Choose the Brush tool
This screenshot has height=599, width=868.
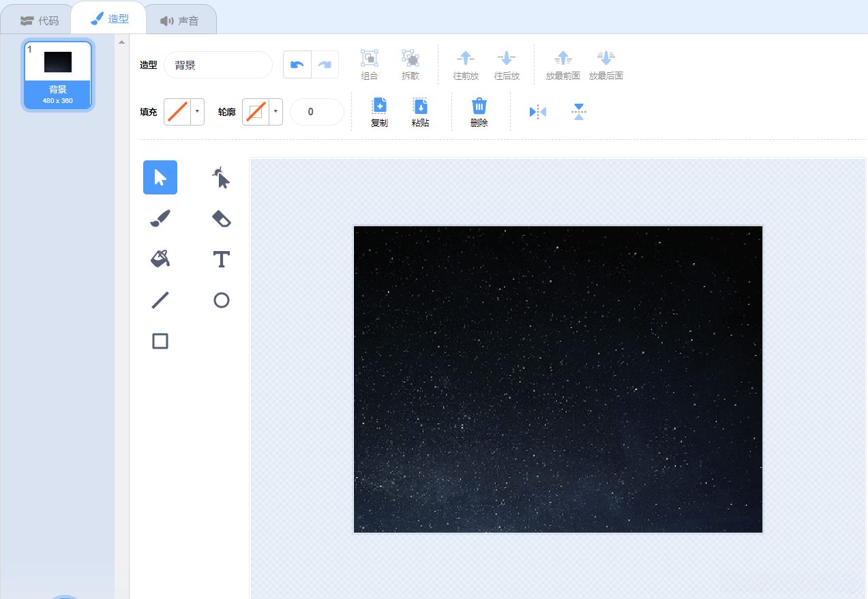click(x=160, y=218)
